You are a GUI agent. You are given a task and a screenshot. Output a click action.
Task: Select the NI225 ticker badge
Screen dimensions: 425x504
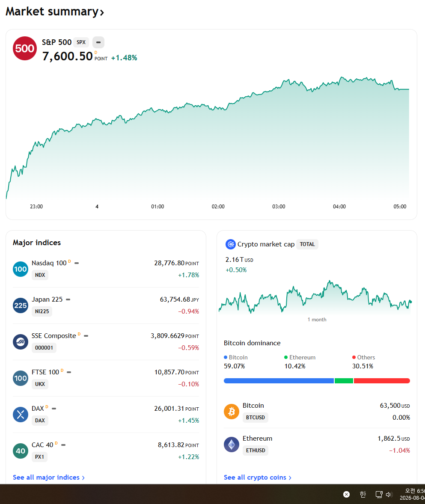click(42, 311)
